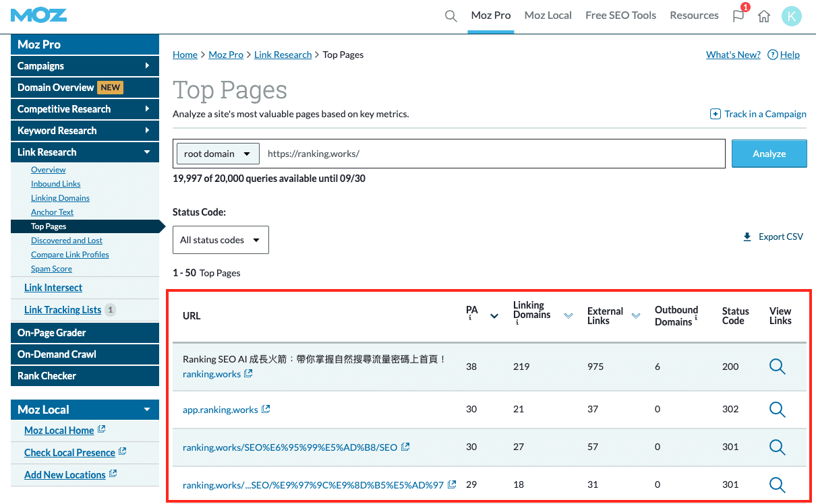The image size is (816, 504).
Task: Click the search magnifier in the top bar
Action: pyautogui.click(x=451, y=16)
